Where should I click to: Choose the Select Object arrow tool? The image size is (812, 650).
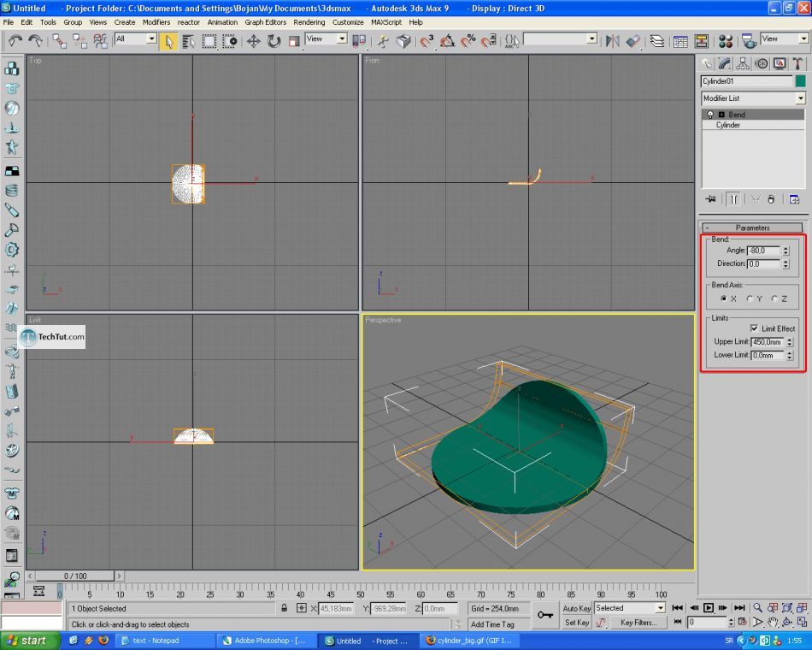(169, 41)
